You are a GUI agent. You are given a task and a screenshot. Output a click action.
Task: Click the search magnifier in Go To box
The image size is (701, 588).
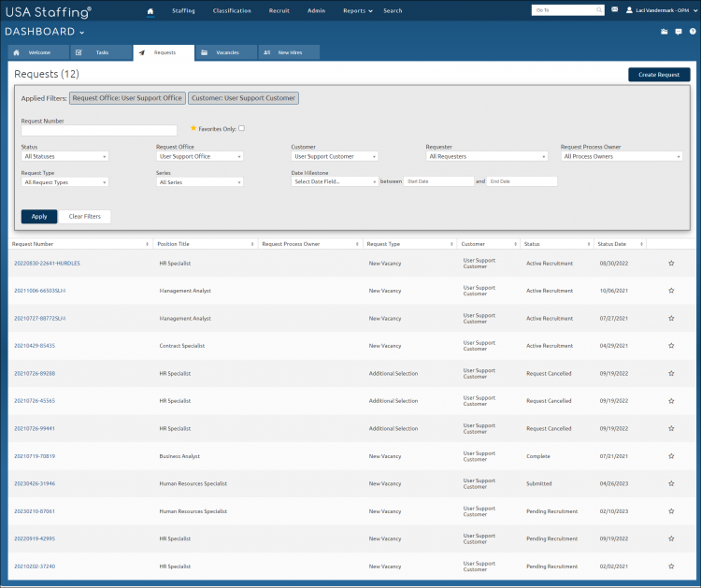(x=599, y=10)
